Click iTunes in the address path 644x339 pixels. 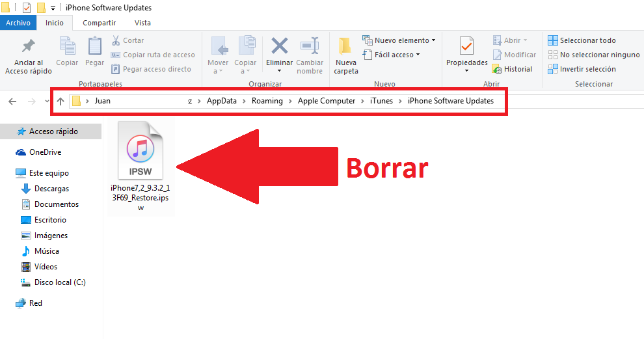tap(381, 101)
